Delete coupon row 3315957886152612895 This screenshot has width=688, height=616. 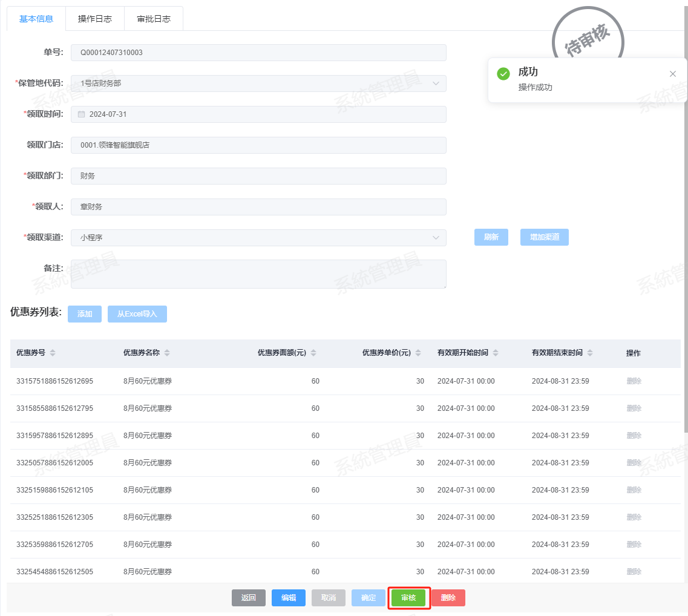[634, 435]
